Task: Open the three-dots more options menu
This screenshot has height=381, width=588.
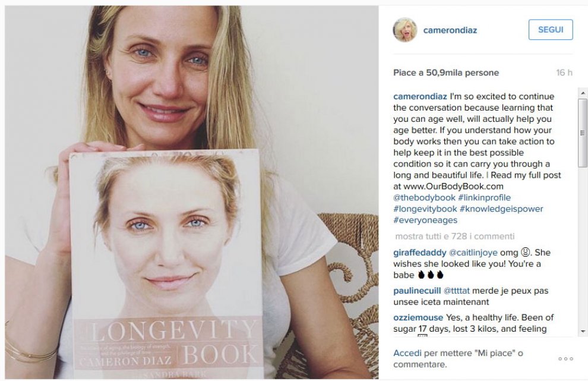Action: [565, 359]
